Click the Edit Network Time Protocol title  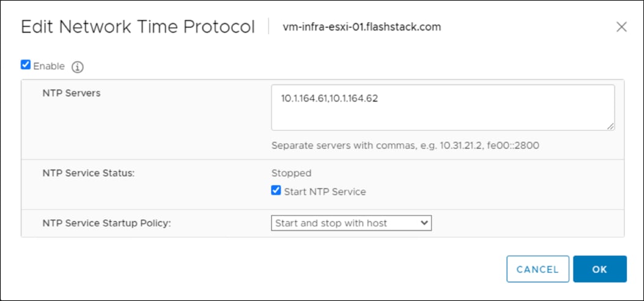138,27
